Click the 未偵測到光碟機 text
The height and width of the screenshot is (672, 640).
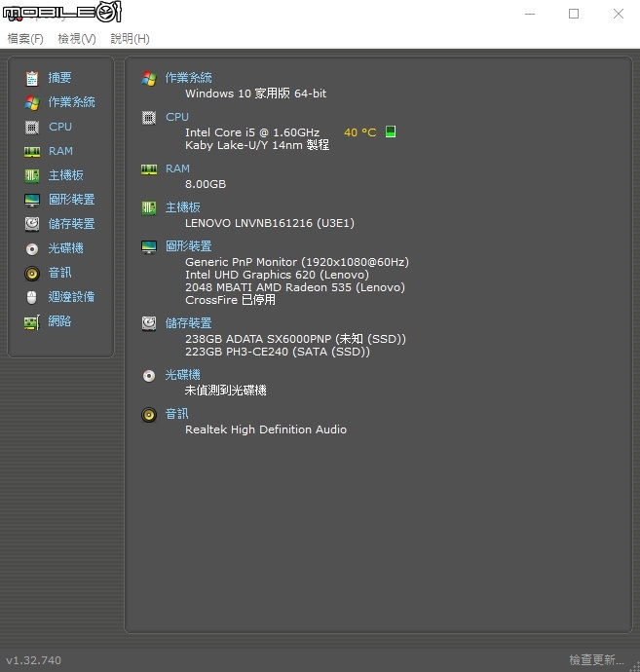point(225,390)
